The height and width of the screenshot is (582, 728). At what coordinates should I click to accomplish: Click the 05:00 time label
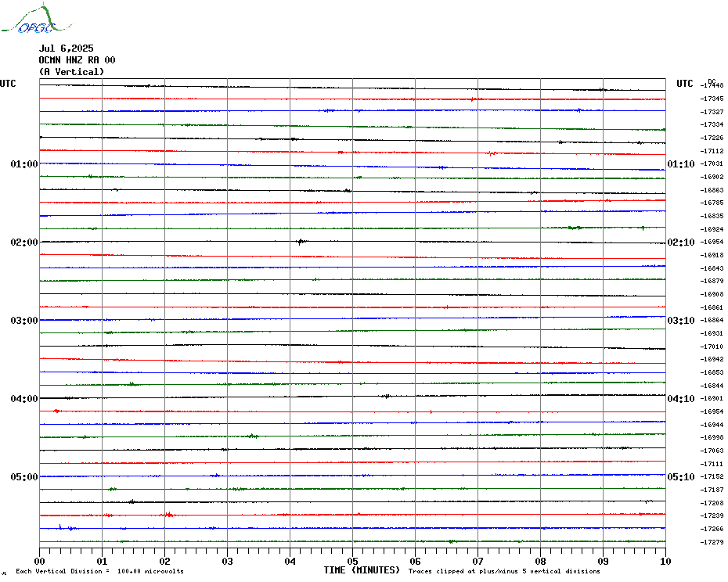tap(24, 477)
